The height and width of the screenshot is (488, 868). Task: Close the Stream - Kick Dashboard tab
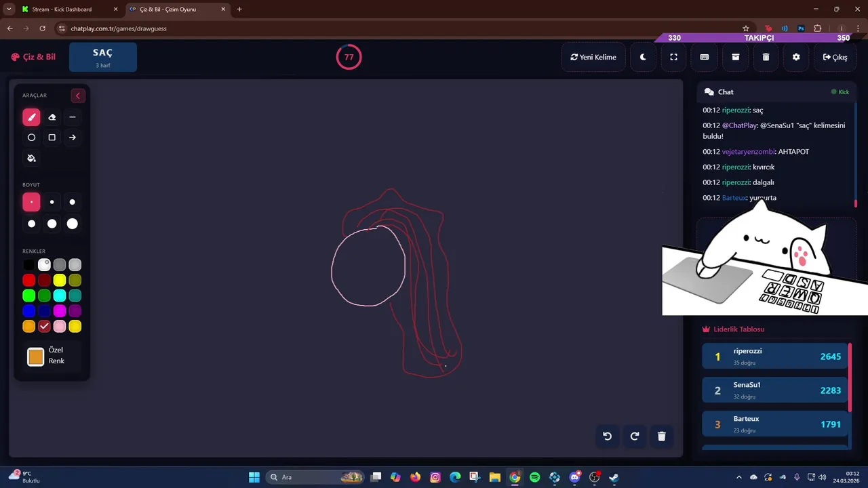click(x=115, y=9)
